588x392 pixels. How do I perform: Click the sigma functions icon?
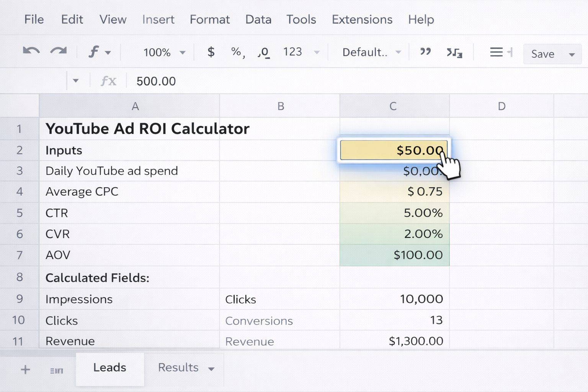pyautogui.click(x=454, y=52)
